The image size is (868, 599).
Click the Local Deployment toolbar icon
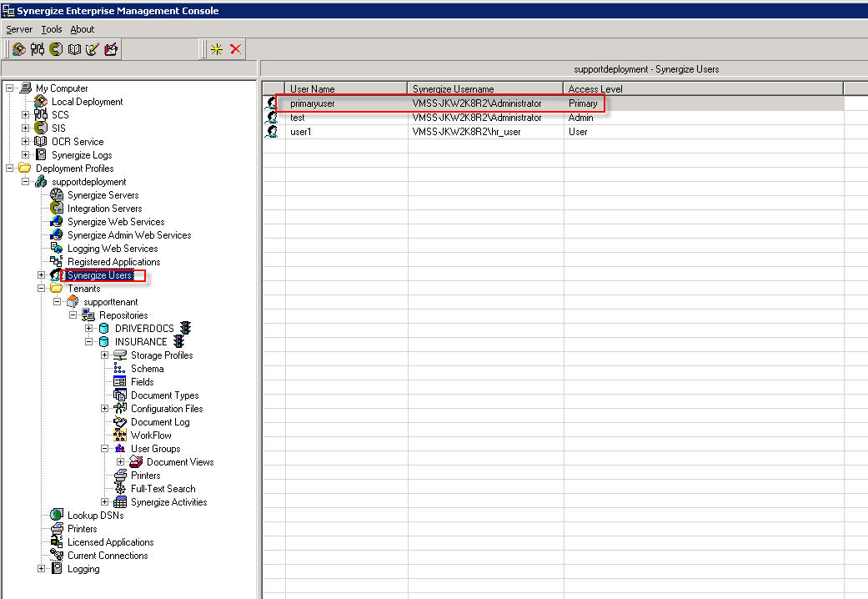click(x=19, y=49)
